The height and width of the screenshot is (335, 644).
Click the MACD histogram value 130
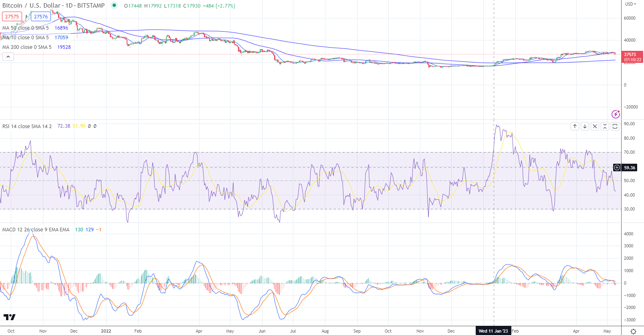point(79,230)
